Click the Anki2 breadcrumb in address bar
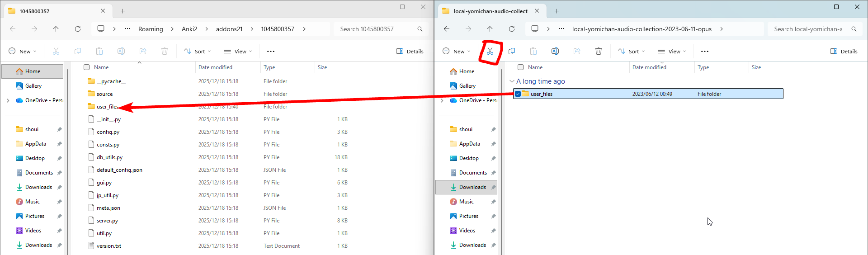Screen dimensions: 868x255 pos(189,29)
